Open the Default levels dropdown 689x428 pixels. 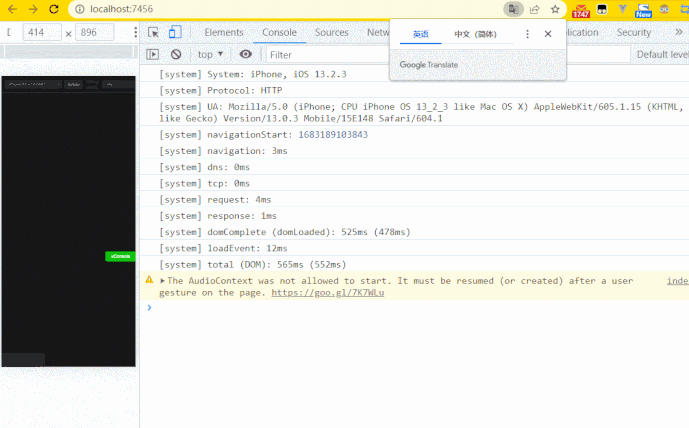[663, 54]
